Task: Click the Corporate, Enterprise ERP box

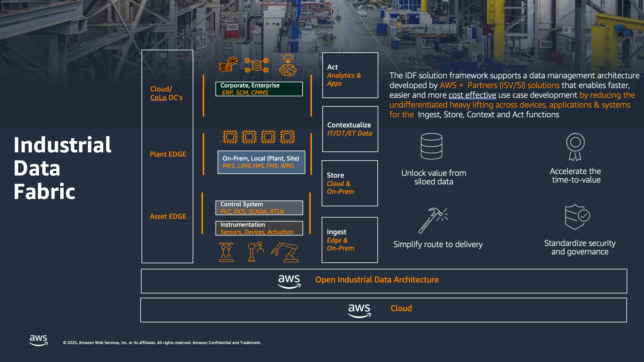Action: tap(259, 89)
